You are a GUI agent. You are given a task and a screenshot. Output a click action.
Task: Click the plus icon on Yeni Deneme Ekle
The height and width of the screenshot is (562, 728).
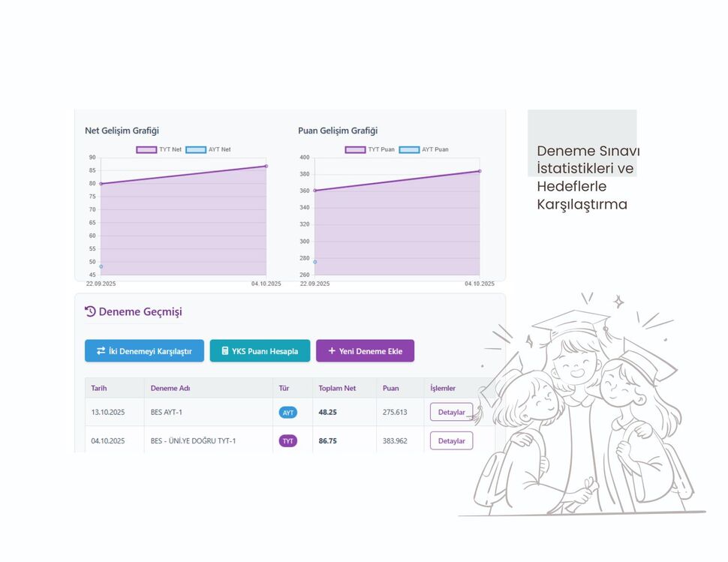click(332, 351)
